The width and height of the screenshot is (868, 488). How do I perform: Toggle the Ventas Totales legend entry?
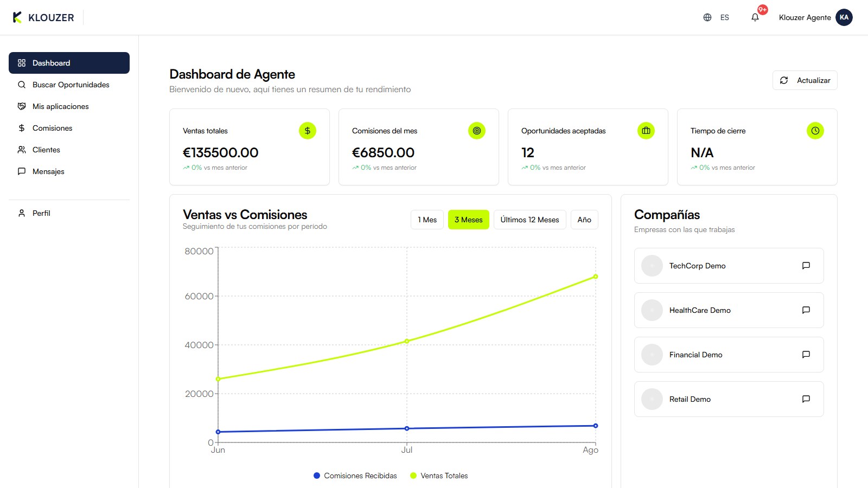point(439,476)
